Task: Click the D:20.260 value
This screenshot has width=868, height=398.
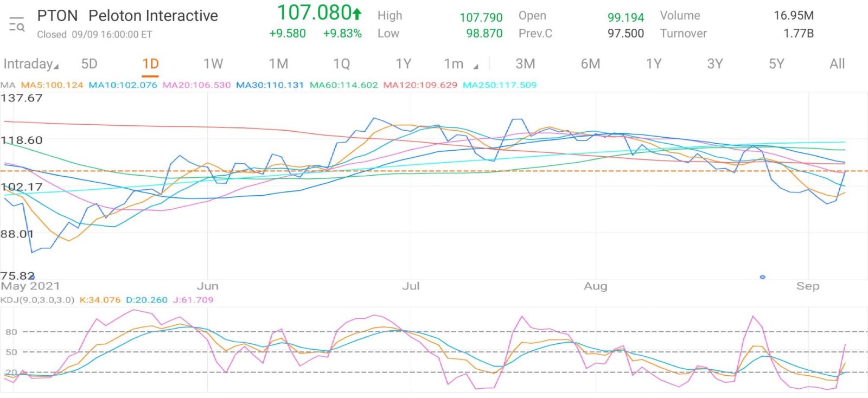Action: point(146,300)
